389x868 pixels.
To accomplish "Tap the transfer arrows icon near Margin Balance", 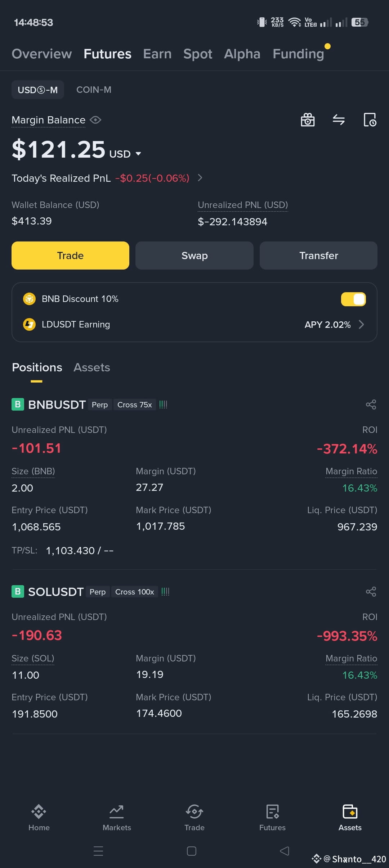I will [x=339, y=119].
